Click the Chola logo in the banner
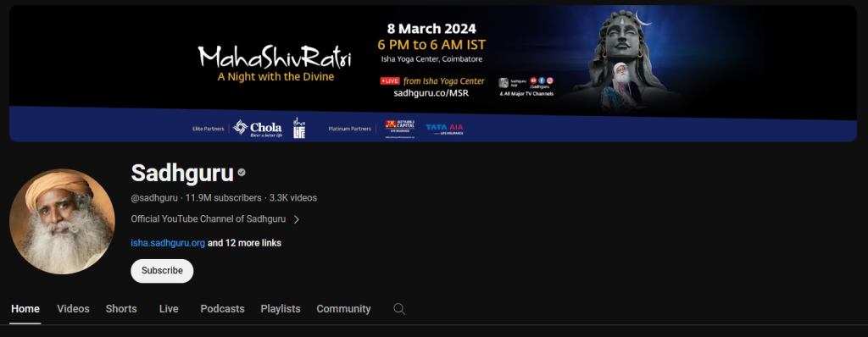This screenshot has width=868, height=337. (x=258, y=128)
